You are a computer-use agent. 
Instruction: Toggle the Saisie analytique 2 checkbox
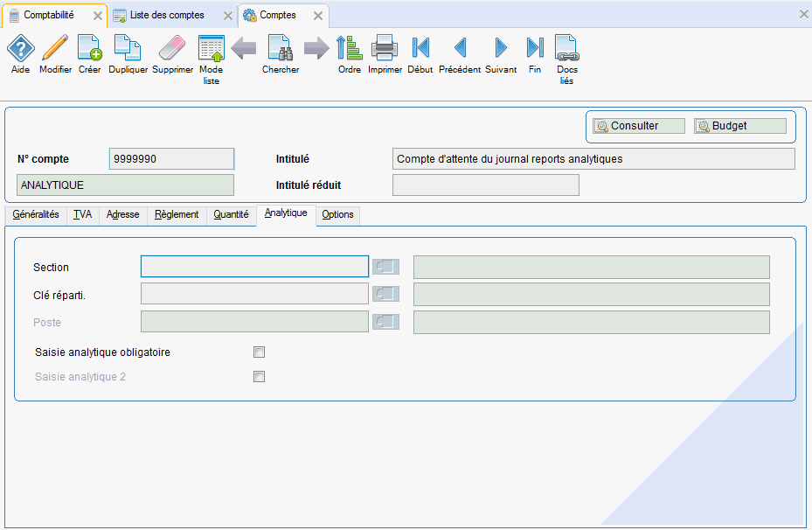(x=259, y=377)
